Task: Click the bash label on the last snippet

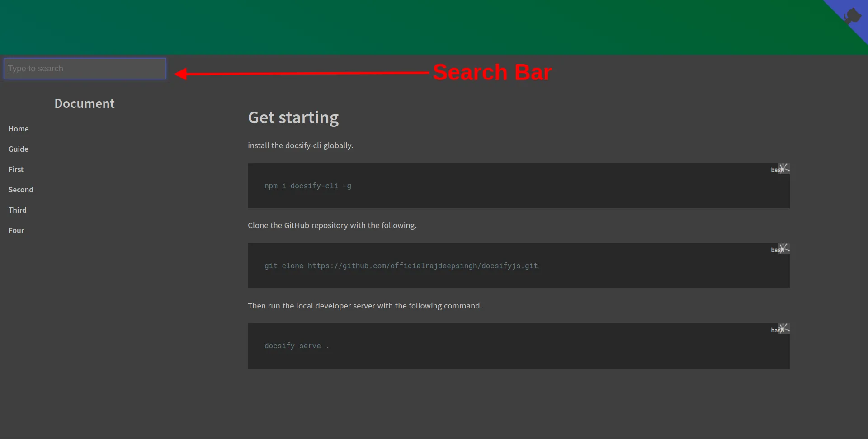Action: point(774,330)
